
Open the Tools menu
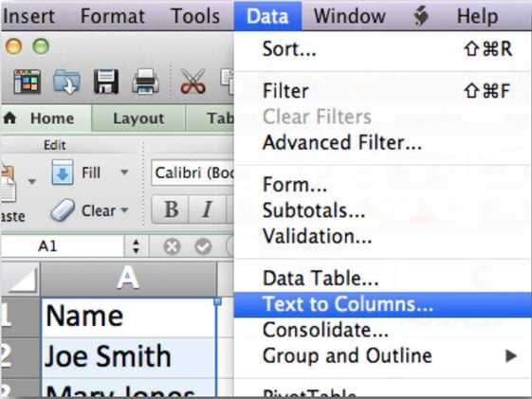coord(195,16)
